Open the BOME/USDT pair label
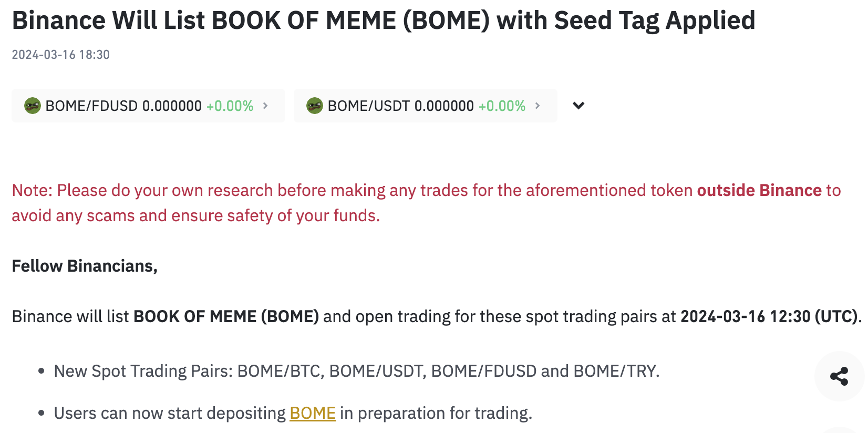 (x=369, y=106)
